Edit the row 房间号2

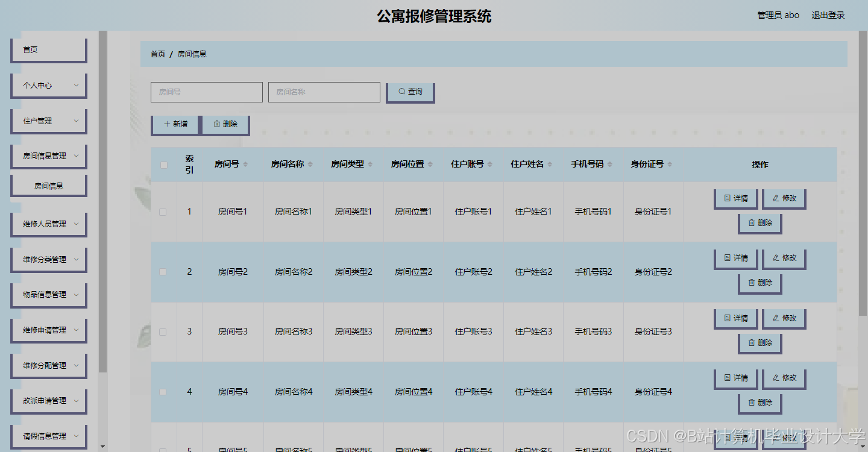click(x=784, y=258)
